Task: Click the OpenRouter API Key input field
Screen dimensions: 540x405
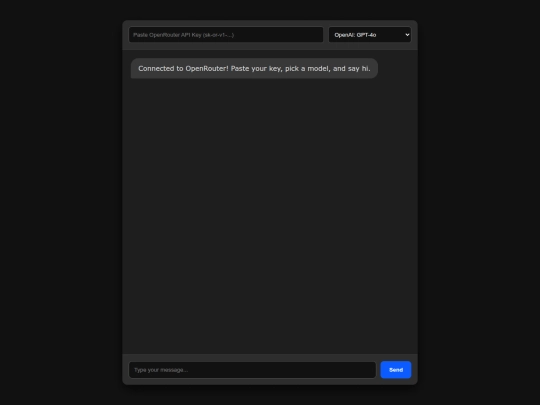Action: pos(226,35)
